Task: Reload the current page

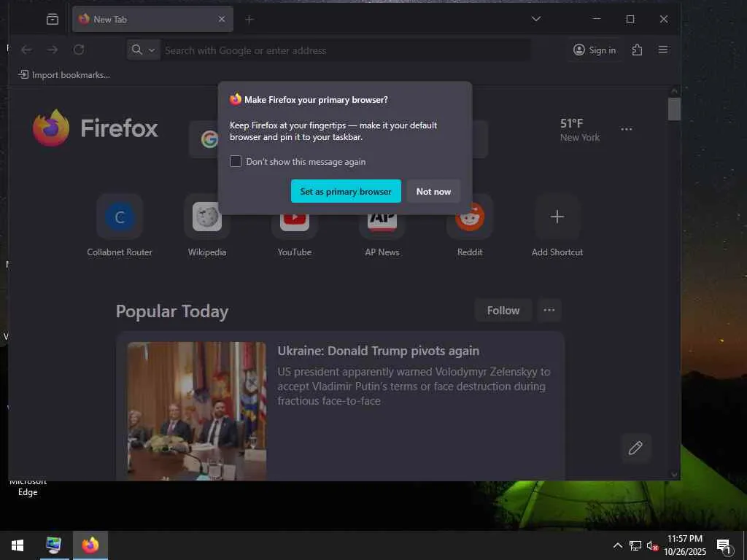Action: tap(79, 50)
